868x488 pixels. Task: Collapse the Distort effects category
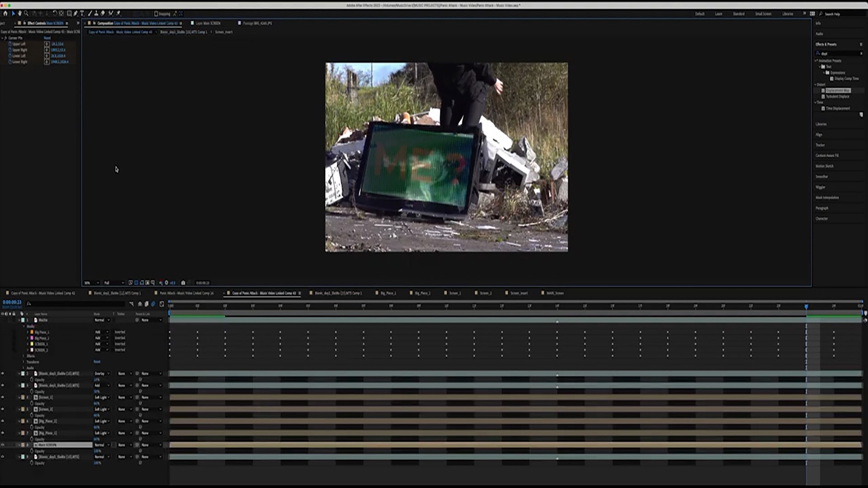tap(816, 84)
